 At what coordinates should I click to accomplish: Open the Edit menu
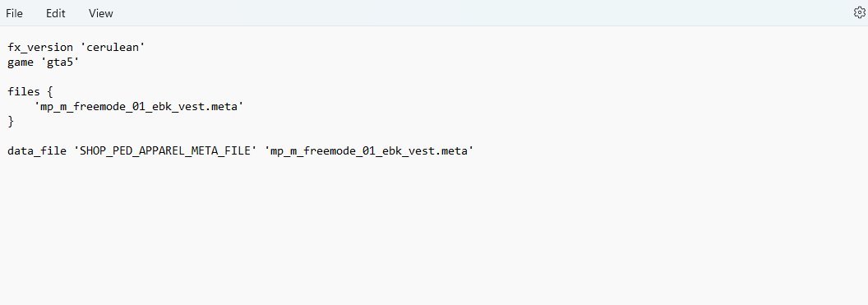coord(55,13)
